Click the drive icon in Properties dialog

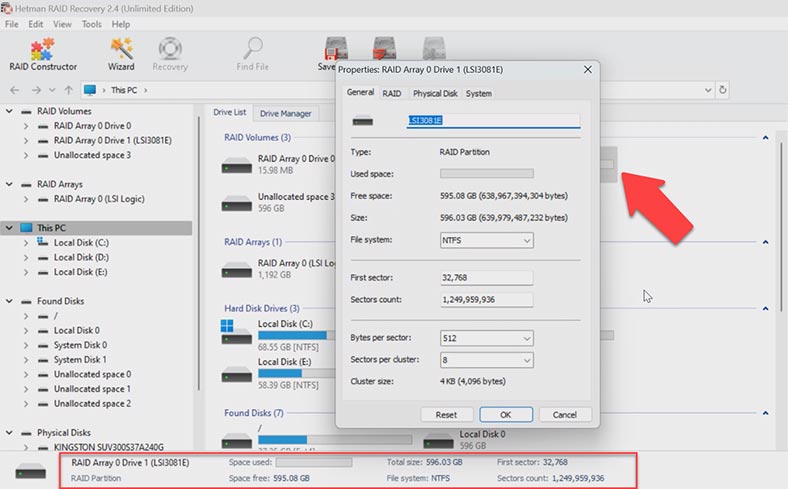pyautogui.click(x=363, y=121)
